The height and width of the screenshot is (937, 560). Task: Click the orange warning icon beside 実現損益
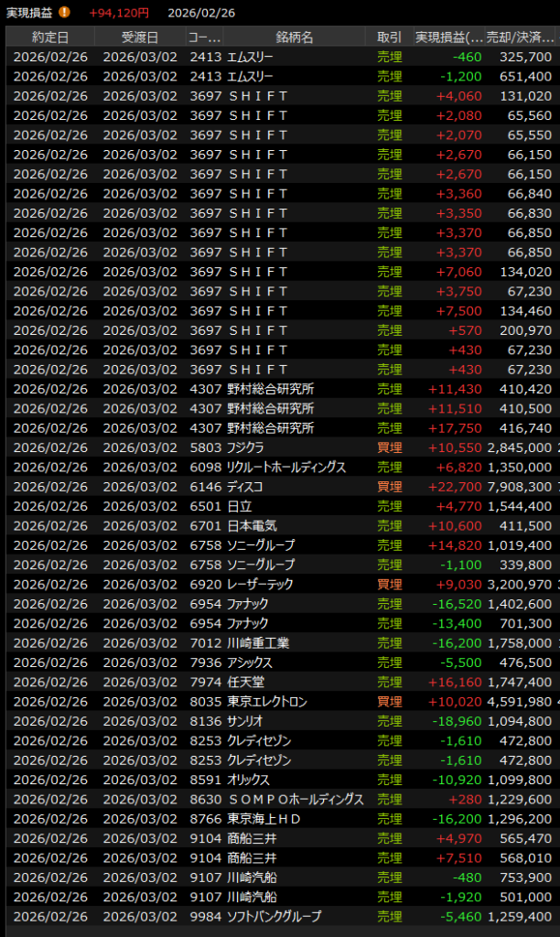pyautogui.click(x=64, y=13)
